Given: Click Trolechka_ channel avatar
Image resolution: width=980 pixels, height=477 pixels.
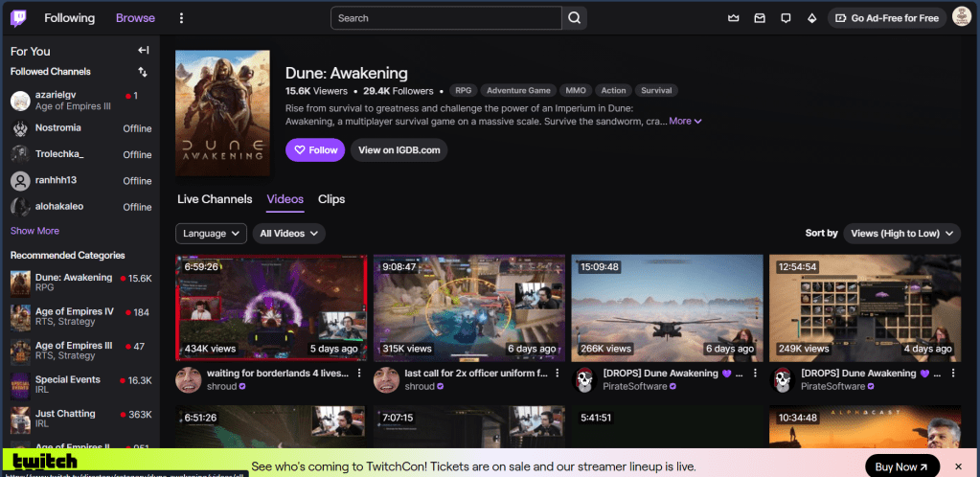Looking at the screenshot, I should 20,154.
